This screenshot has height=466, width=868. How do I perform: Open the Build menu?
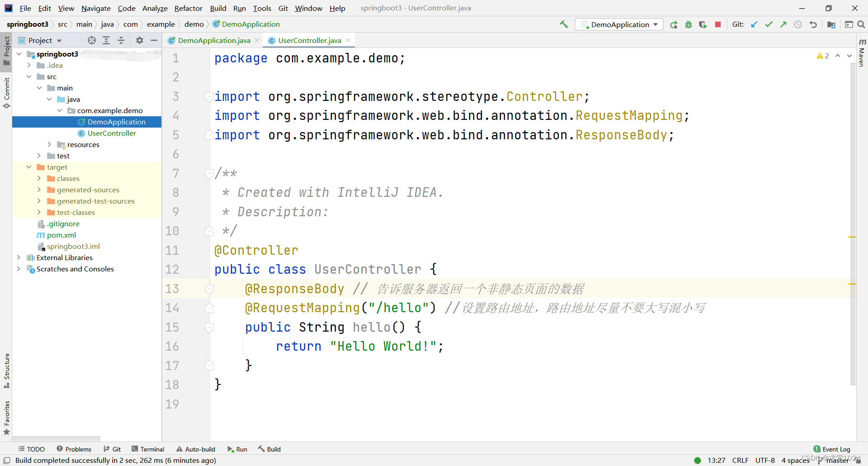pos(218,8)
